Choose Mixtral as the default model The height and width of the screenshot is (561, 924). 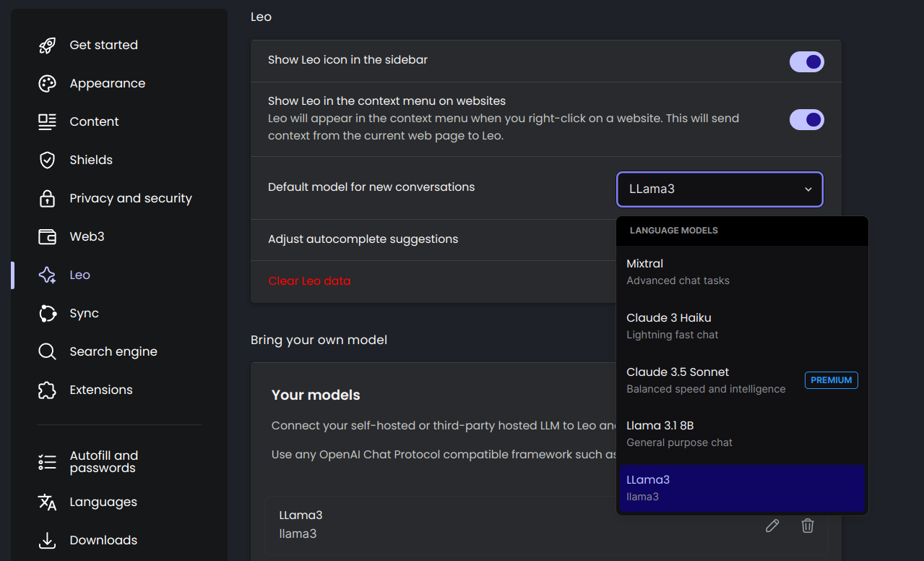coord(741,271)
